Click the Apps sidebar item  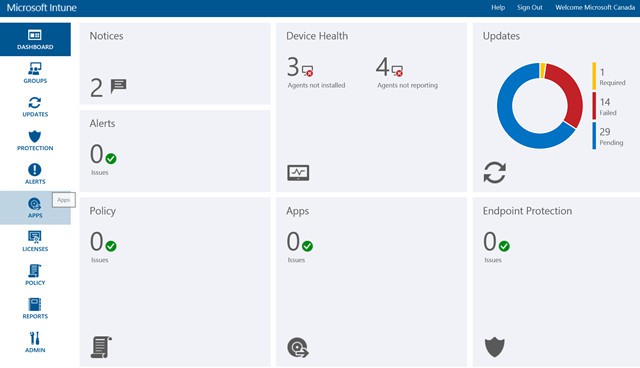(35, 208)
